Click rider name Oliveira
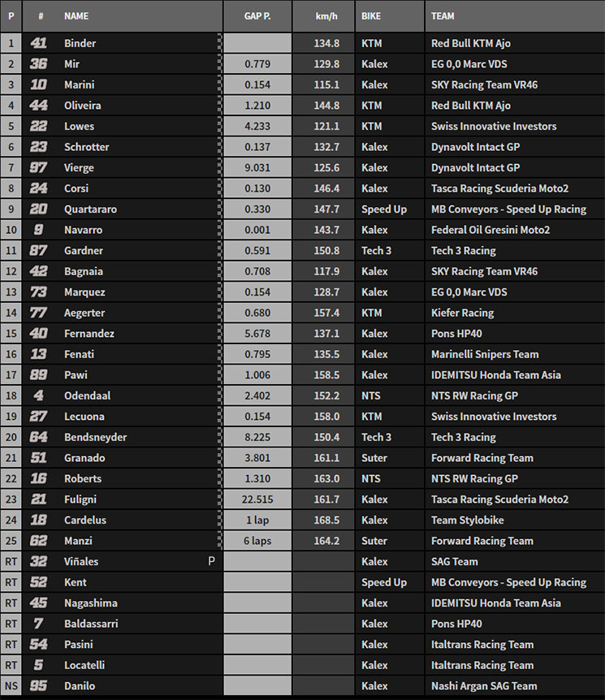 tap(83, 106)
